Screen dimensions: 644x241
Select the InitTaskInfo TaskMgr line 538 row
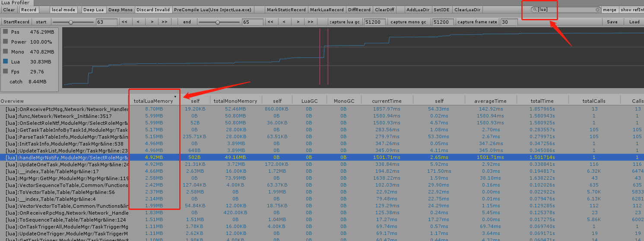point(322,143)
